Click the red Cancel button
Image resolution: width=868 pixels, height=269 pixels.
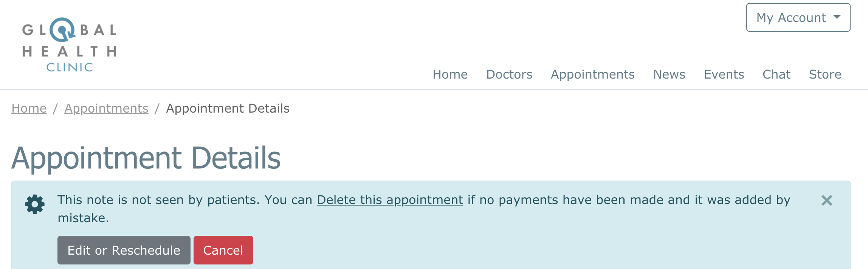(x=223, y=250)
